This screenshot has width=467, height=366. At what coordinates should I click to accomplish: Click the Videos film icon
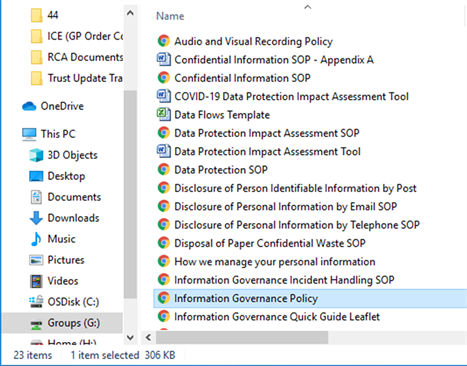(x=36, y=281)
